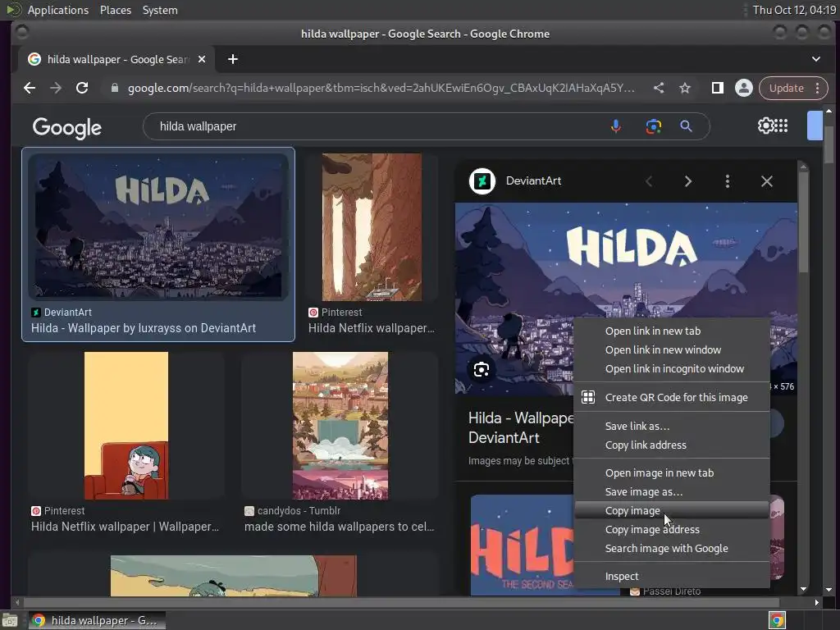Reload the current page
The image size is (840, 630).
[x=82, y=88]
